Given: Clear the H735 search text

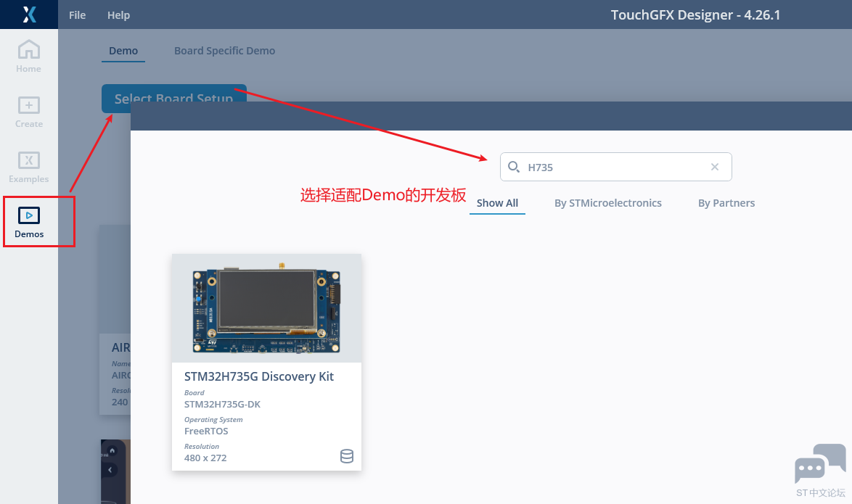Looking at the screenshot, I should click(x=715, y=167).
